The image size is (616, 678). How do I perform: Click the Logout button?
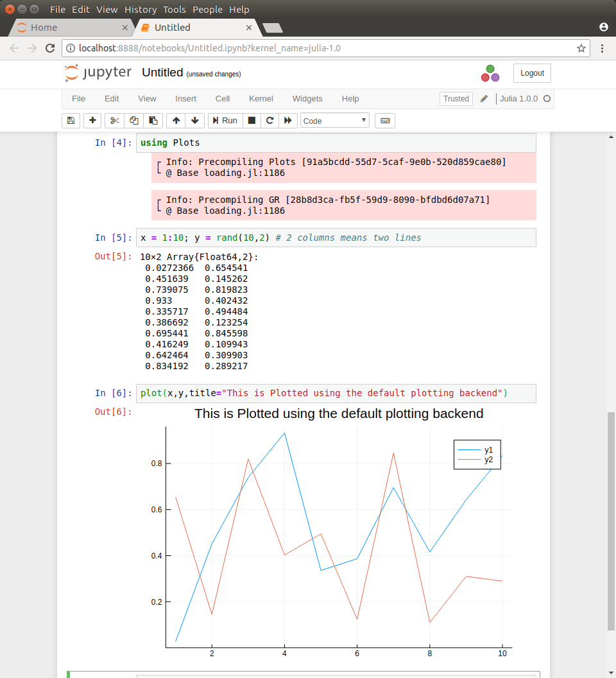tap(531, 73)
